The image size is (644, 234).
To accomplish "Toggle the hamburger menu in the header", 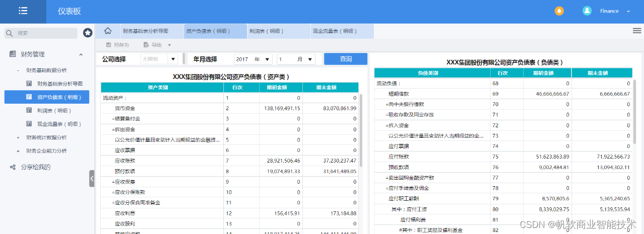I will [23, 11].
